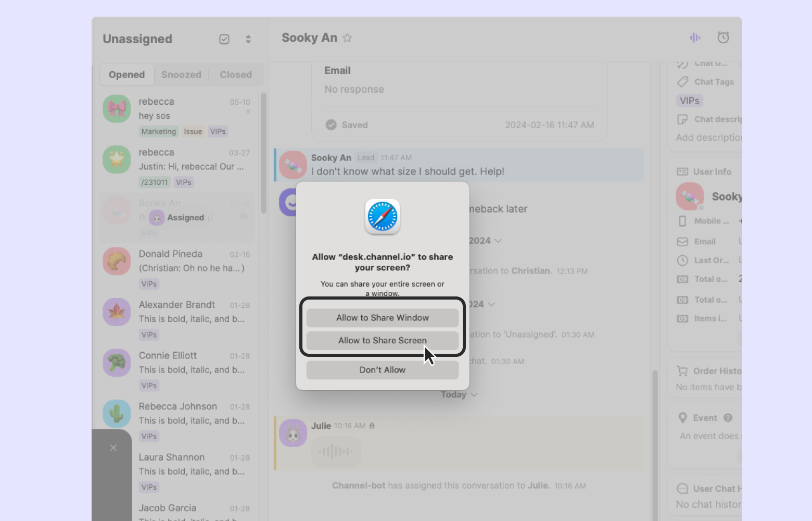Click the Event help question mark icon
This screenshot has width=812, height=521.
tap(728, 418)
